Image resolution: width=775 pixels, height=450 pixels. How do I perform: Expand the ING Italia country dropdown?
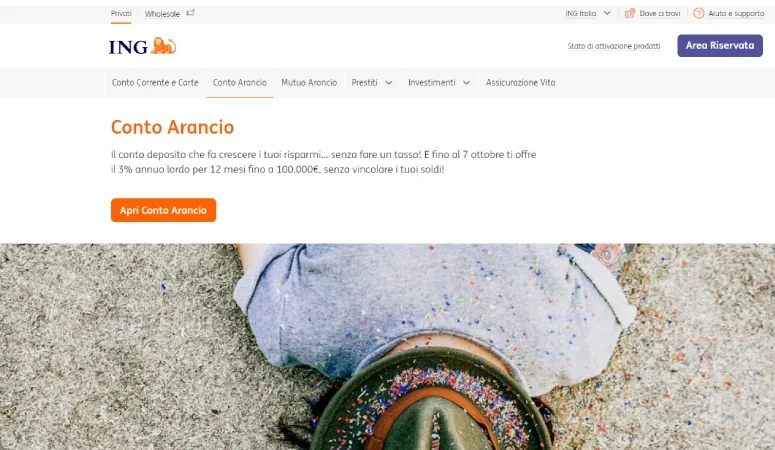pos(588,13)
